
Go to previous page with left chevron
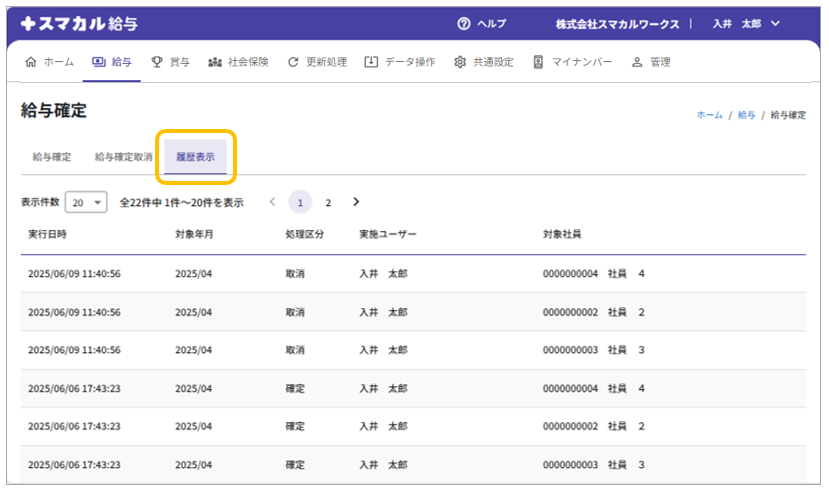(x=272, y=202)
